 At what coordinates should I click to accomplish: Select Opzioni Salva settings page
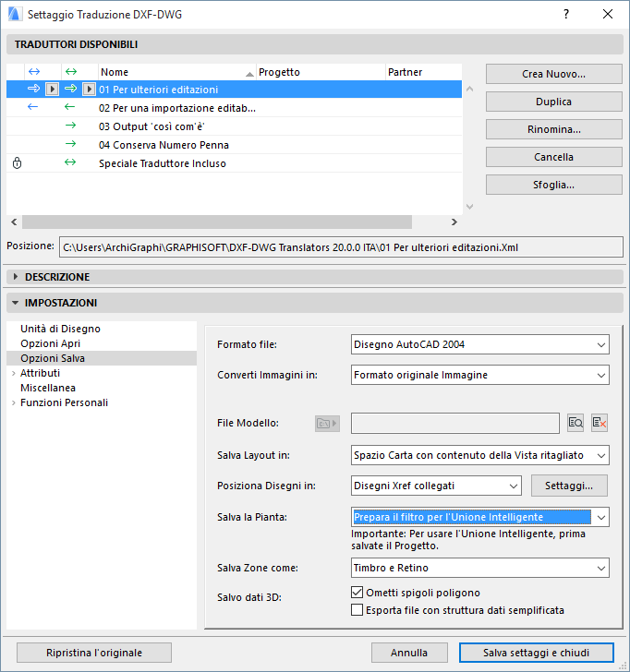point(53,358)
